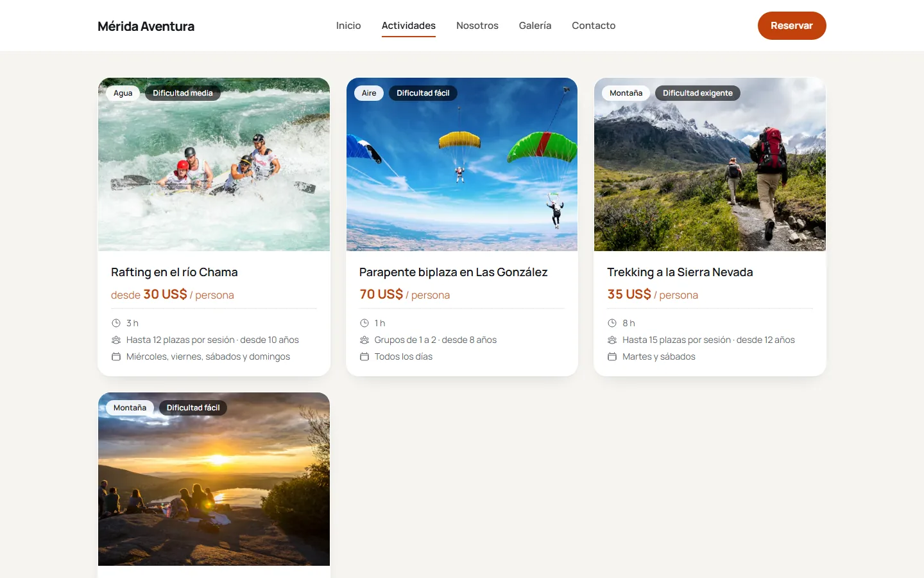
Task: Click the clock icon next to 8 h
Action: tap(612, 323)
